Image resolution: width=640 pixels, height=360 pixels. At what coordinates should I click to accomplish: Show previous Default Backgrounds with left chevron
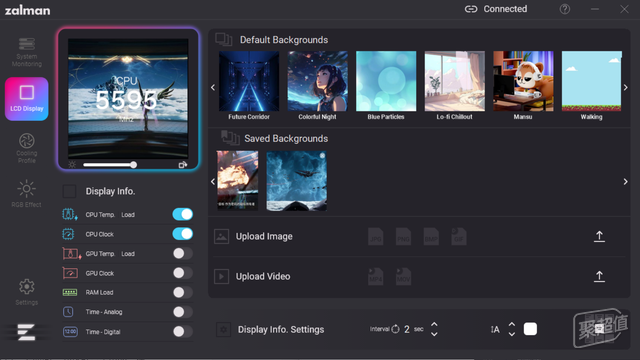click(x=213, y=87)
